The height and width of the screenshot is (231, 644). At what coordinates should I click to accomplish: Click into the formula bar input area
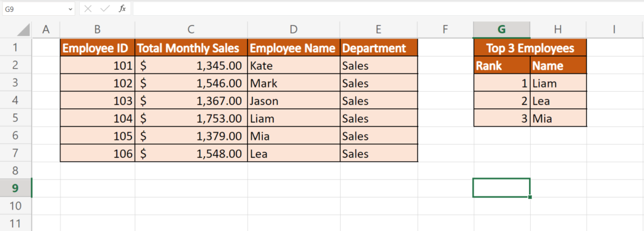[x=387, y=9]
